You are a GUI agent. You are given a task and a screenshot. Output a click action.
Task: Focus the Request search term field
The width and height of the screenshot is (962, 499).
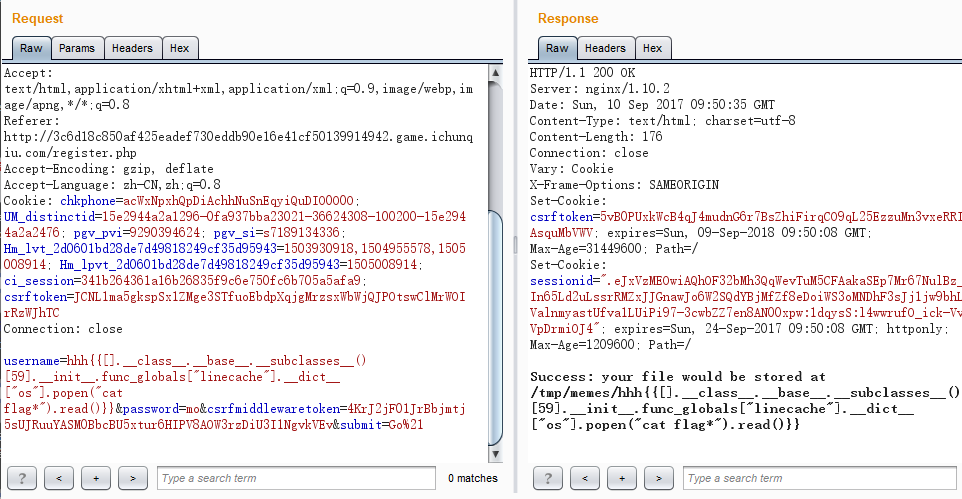[296, 478]
